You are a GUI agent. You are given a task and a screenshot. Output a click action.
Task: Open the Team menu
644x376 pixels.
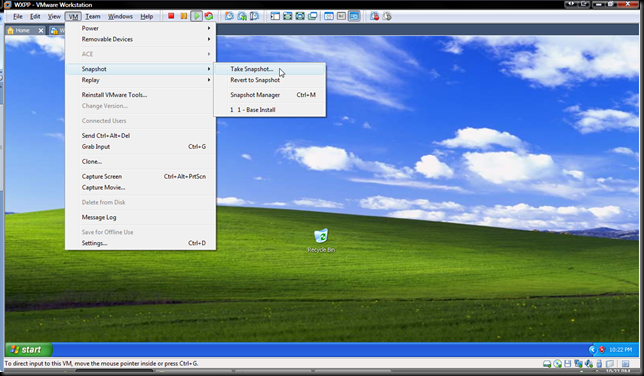93,16
